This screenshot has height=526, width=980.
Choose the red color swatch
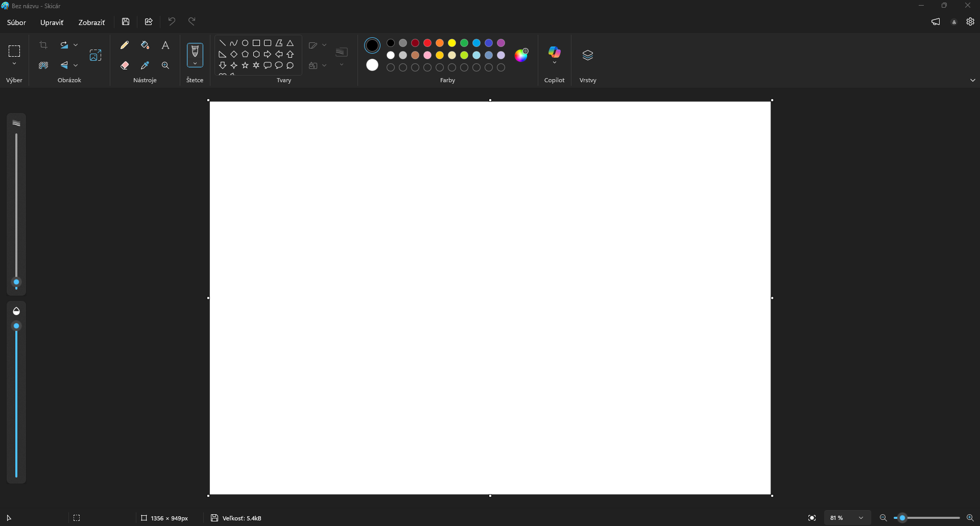coord(427,43)
